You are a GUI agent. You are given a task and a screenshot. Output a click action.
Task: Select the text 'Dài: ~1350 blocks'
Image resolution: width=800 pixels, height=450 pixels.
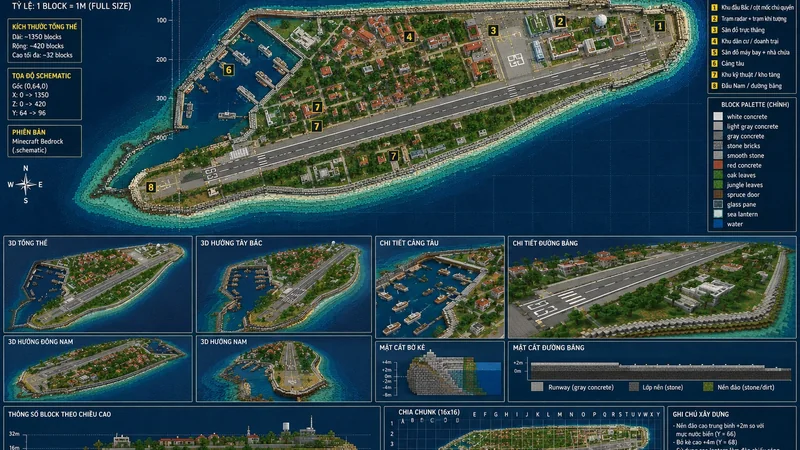pyautogui.click(x=37, y=37)
